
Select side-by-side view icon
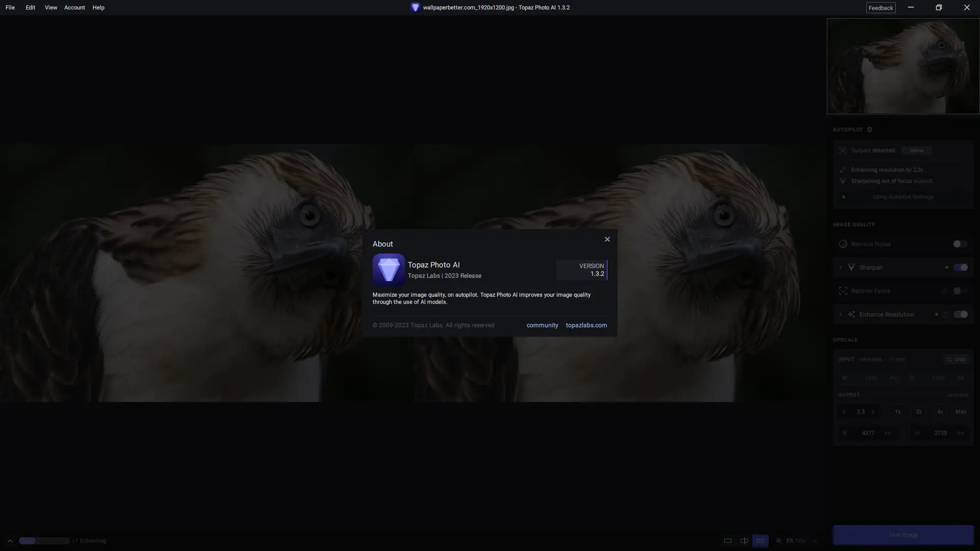pyautogui.click(x=761, y=541)
